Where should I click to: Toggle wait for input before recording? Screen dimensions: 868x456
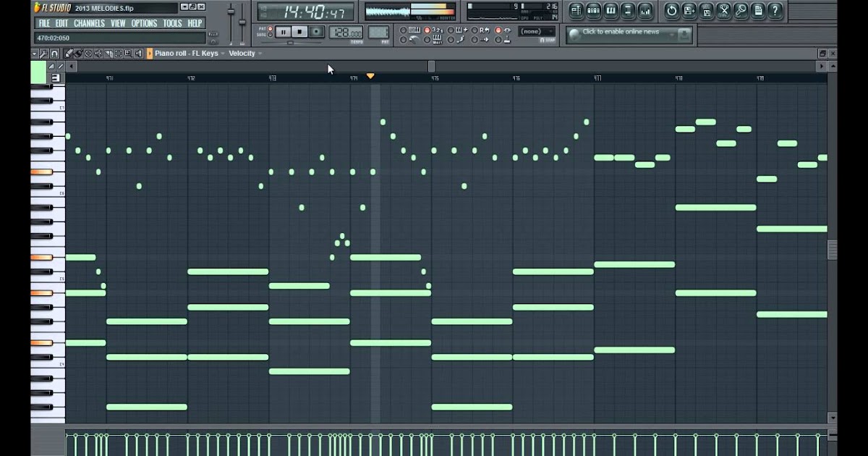click(x=433, y=40)
